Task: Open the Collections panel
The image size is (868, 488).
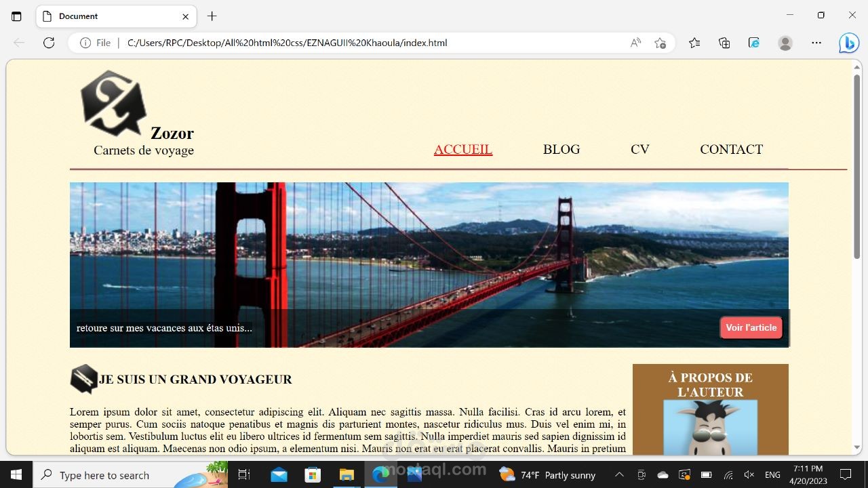Action: click(724, 43)
